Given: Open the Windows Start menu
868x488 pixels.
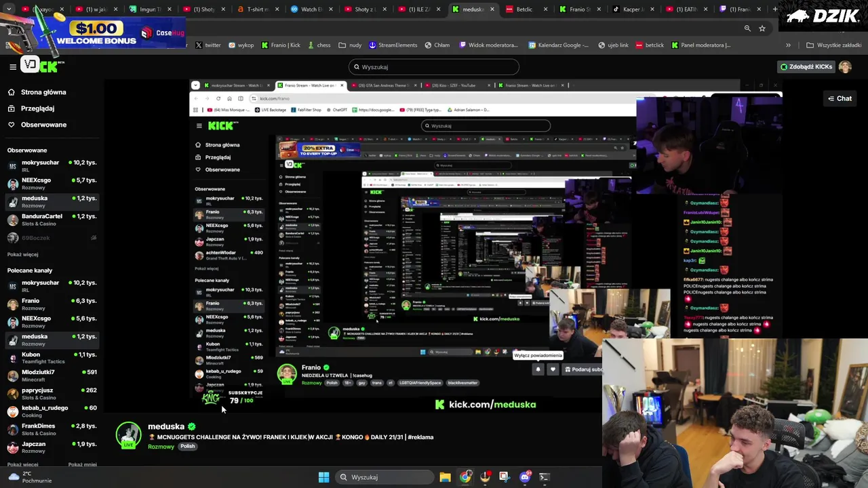Looking at the screenshot, I should [323, 477].
